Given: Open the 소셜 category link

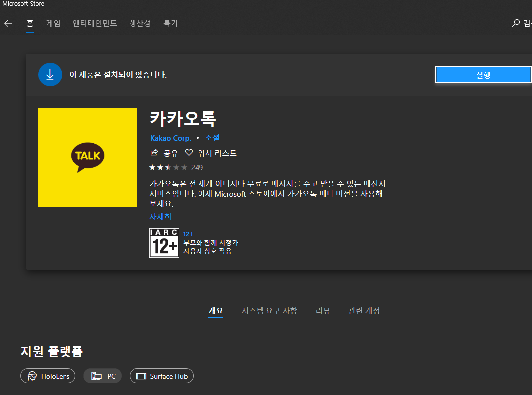Looking at the screenshot, I should [x=212, y=138].
